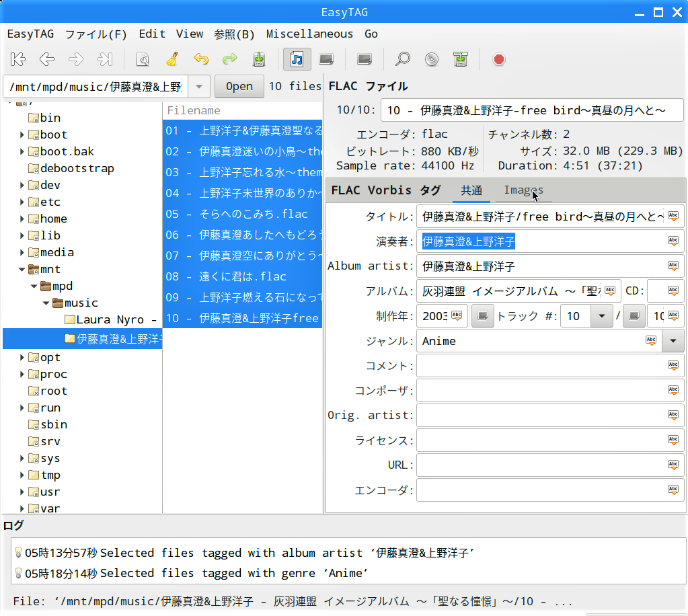Open the scan files tool icon
This screenshot has width=688, height=616.
click(143, 59)
